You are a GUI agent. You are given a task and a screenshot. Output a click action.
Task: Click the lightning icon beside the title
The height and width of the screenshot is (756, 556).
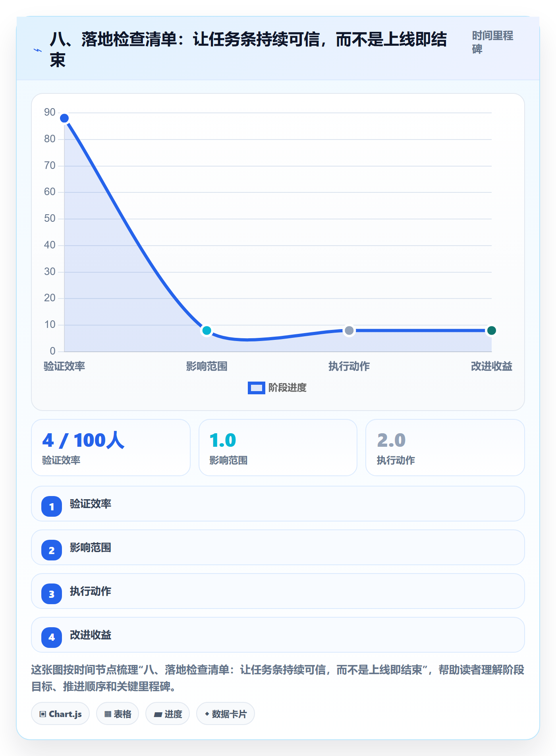38,50
